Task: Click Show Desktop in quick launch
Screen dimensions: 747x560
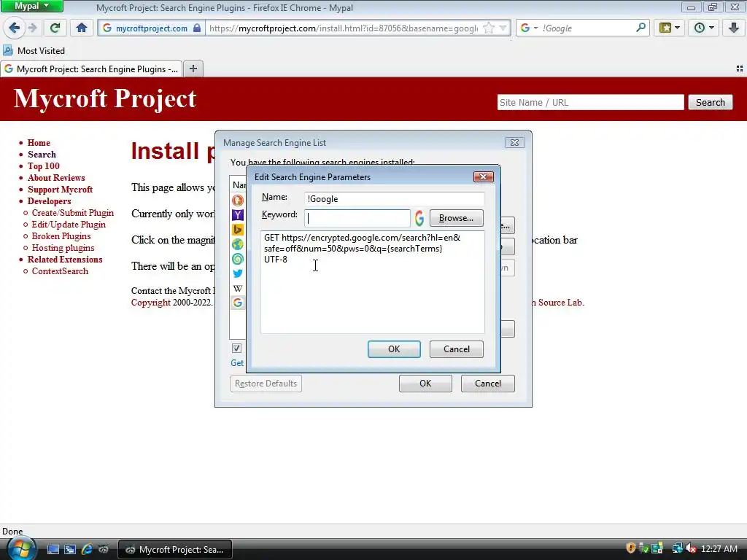Action: (53, 549)
